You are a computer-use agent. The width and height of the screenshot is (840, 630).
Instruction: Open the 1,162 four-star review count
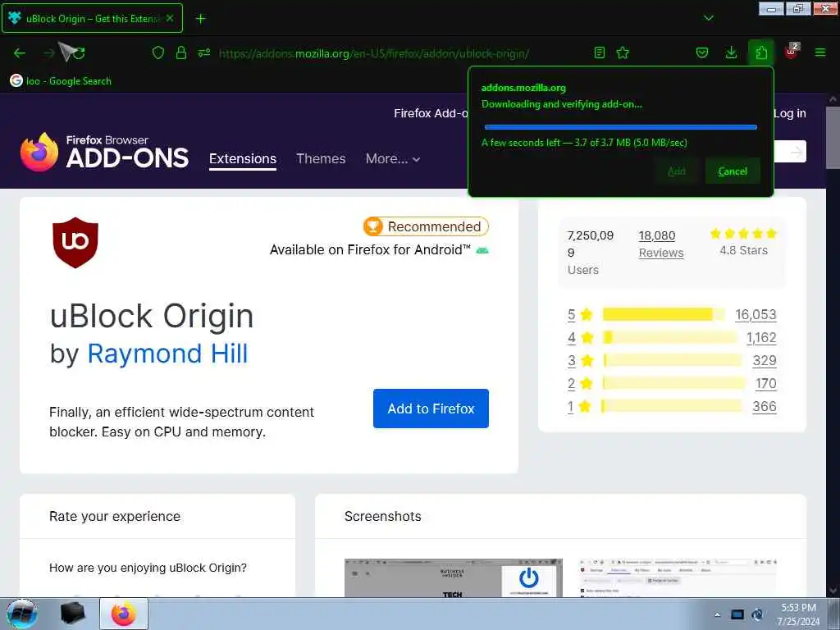[x=760, y=337]
